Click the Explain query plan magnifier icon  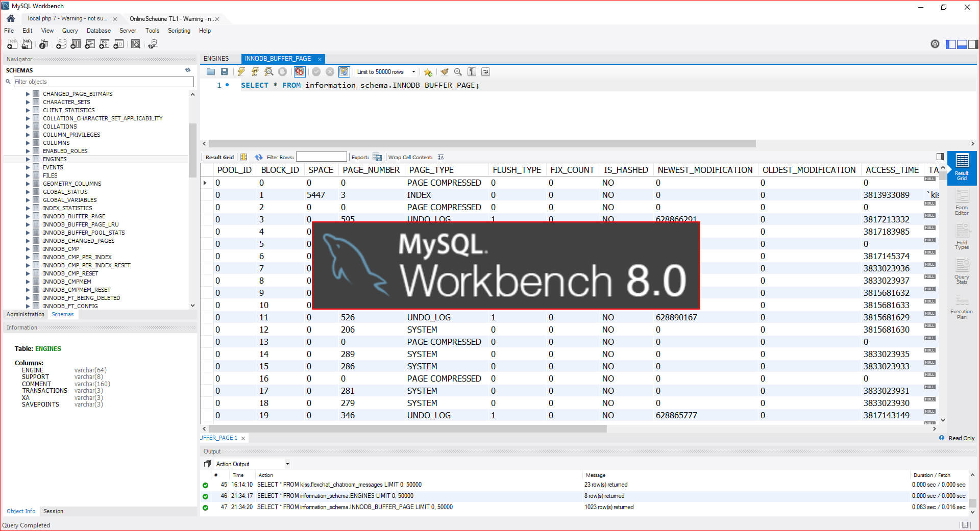pos(268,72)
